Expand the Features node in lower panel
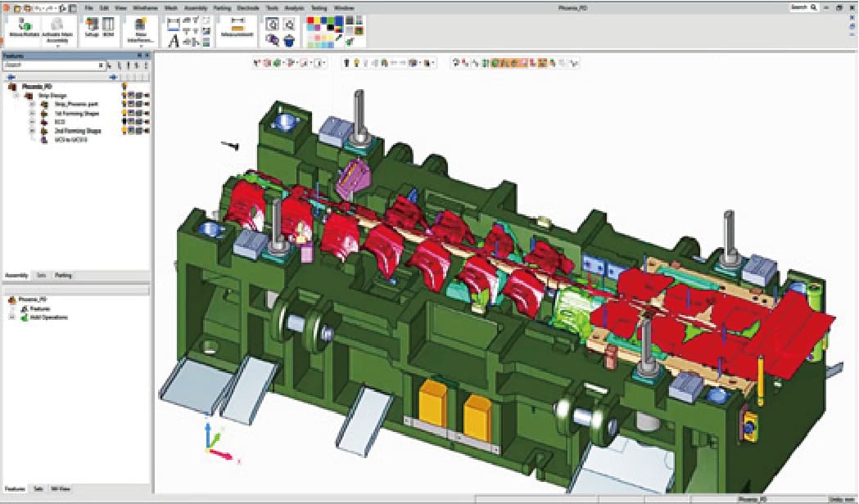 [x=14, y=309]
